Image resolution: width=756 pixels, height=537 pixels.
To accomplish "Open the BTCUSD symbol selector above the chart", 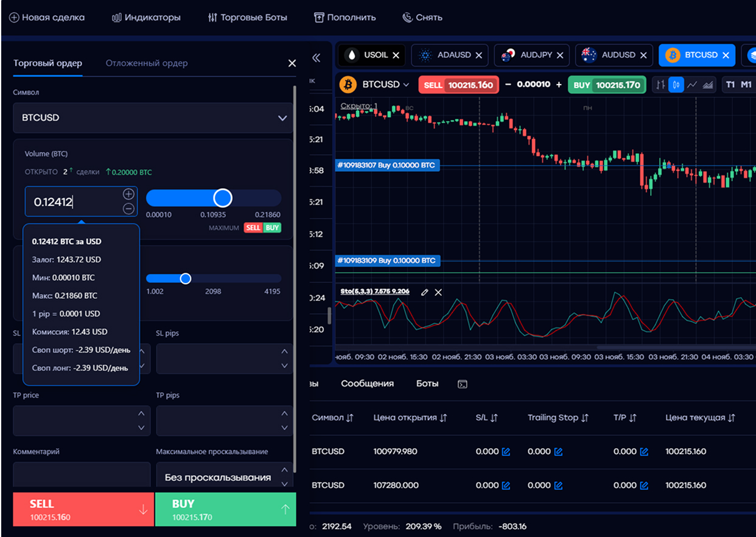I will tap(385, 85).
